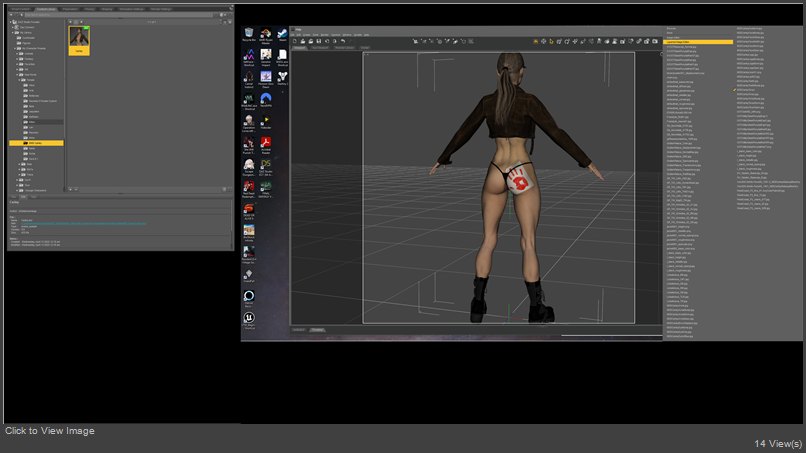Open the Window menu in DAZ Studio
The width and height of the screenshot is (806, 453).
[347, 35]
